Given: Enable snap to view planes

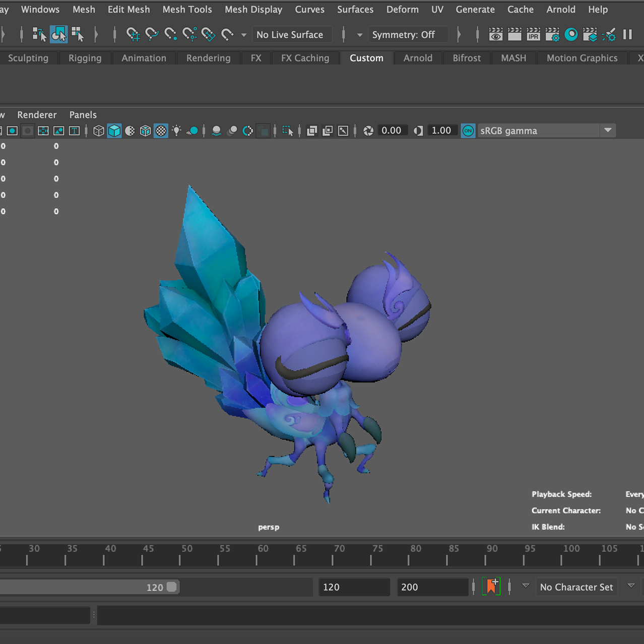Looking at the screenshot, I should pyautogui.click(x=208, y=34).
